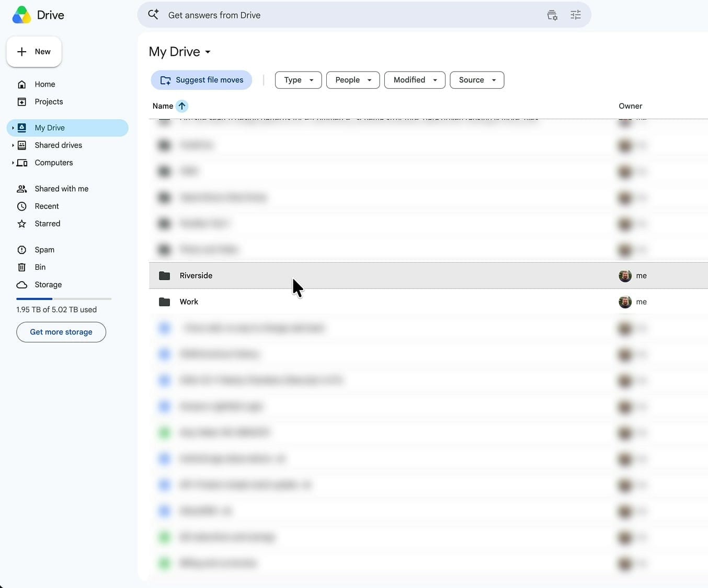Open Shared with me

point(61,189)
